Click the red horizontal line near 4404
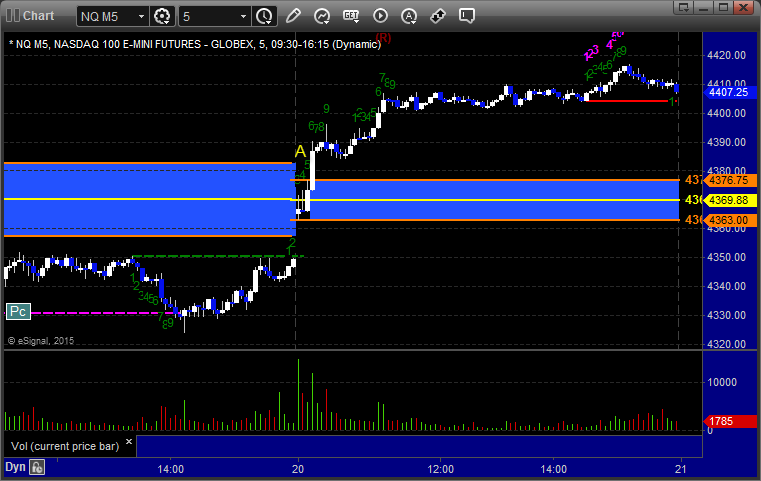761x481 pixels. pos(628,101)
